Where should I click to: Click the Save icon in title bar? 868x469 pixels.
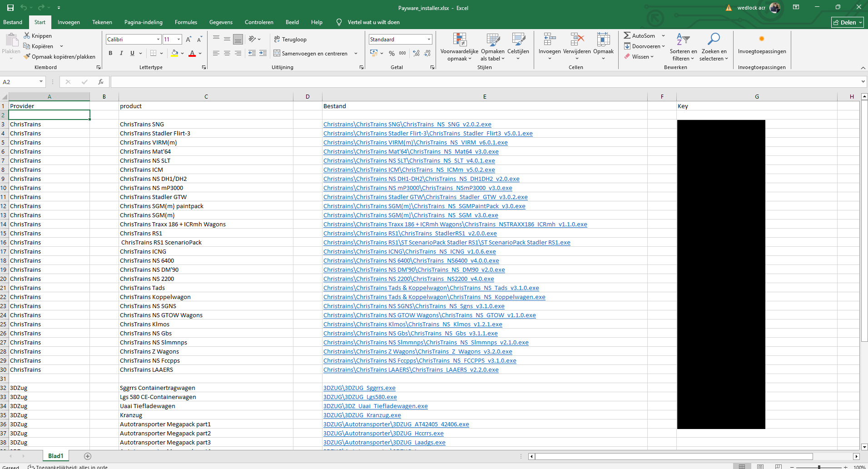[10, 8]
